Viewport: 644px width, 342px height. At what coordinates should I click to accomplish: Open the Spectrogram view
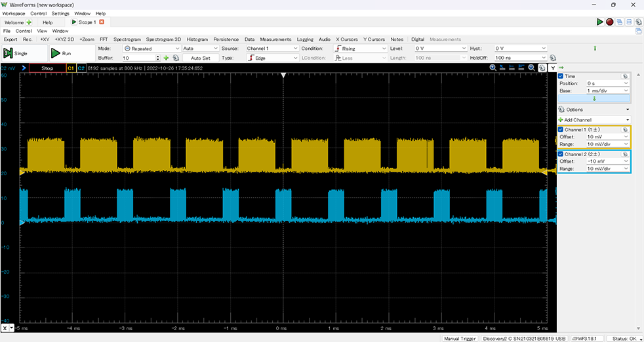pos(127,39)
